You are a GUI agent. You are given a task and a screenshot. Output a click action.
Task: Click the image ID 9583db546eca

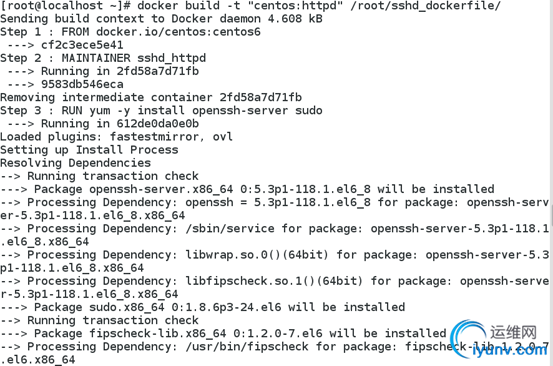click(x=82, y=84)
